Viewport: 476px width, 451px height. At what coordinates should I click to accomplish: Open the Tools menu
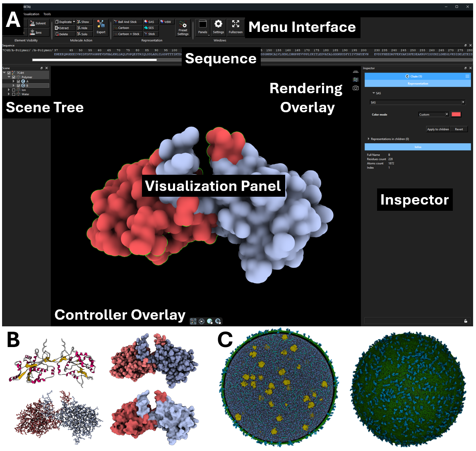47,14
